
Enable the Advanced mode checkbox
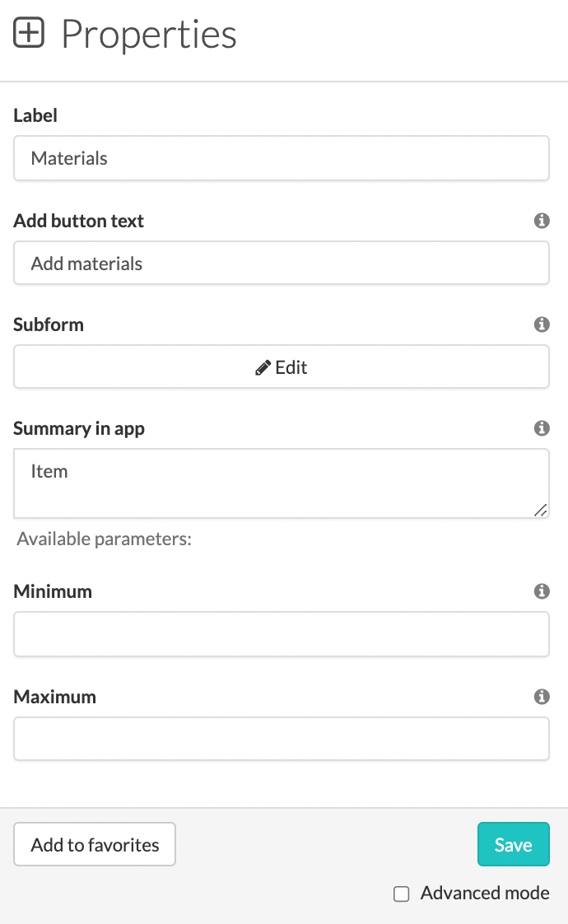tap(401, 893)
